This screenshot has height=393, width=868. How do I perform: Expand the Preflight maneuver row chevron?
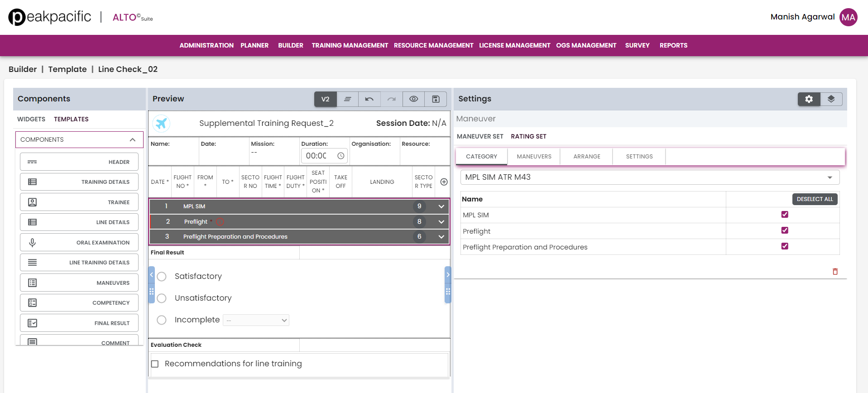point(441,222)
